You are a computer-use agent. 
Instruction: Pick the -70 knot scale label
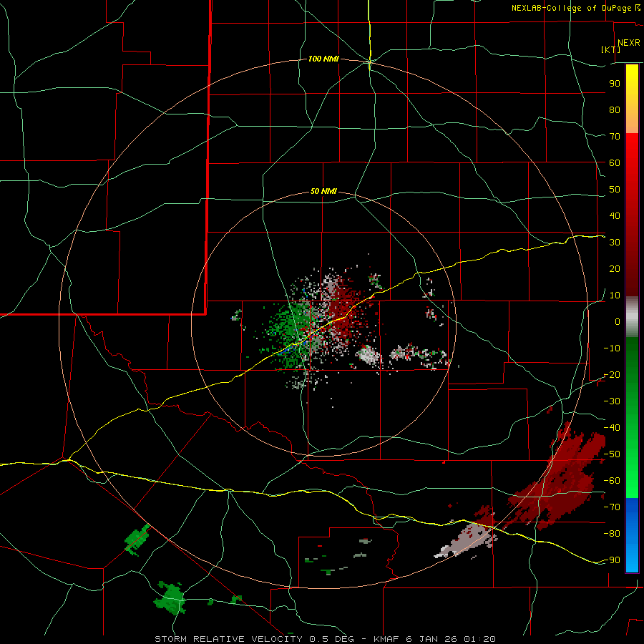pyautogui.click(x=612, y=507)
